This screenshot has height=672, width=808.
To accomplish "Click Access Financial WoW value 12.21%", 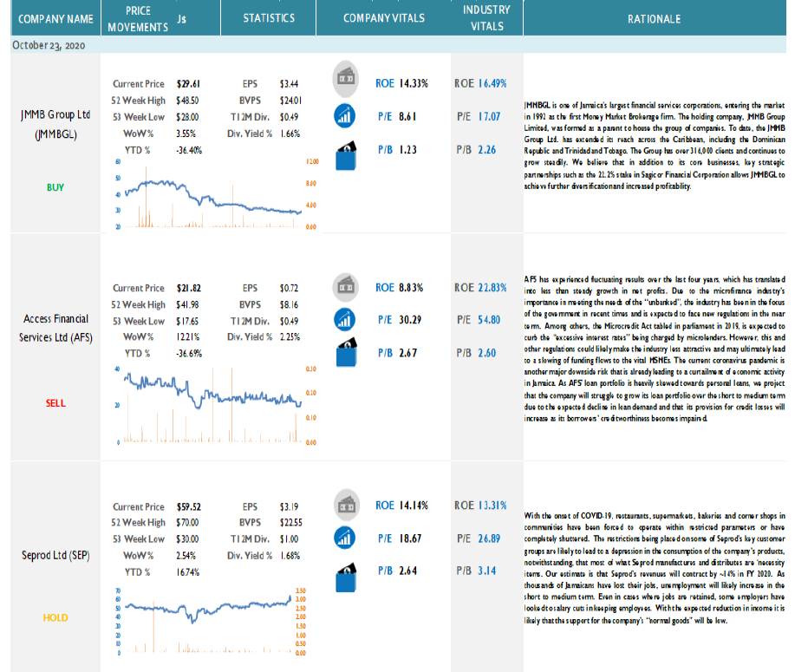I will point(187,336).
